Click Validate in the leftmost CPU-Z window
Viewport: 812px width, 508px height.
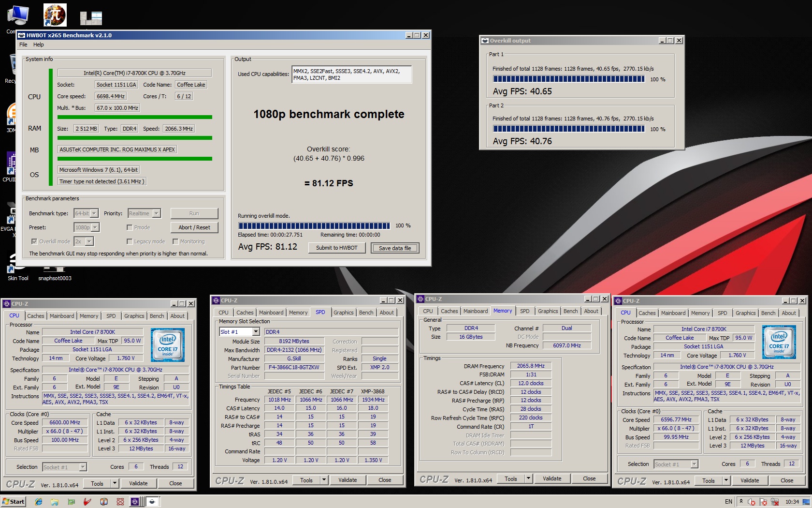138,483
